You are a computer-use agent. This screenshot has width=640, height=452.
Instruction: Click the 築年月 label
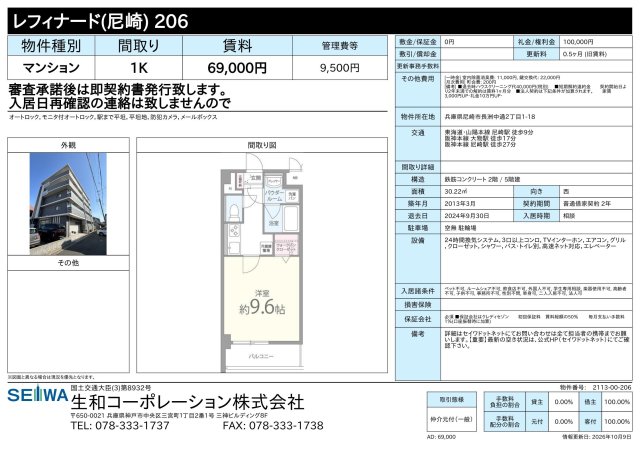[x=418, y=203]
